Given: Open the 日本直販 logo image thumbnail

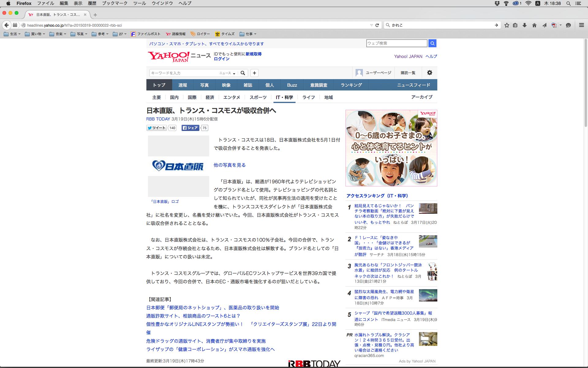Looking at the screenshot, I should coord(178,166).
